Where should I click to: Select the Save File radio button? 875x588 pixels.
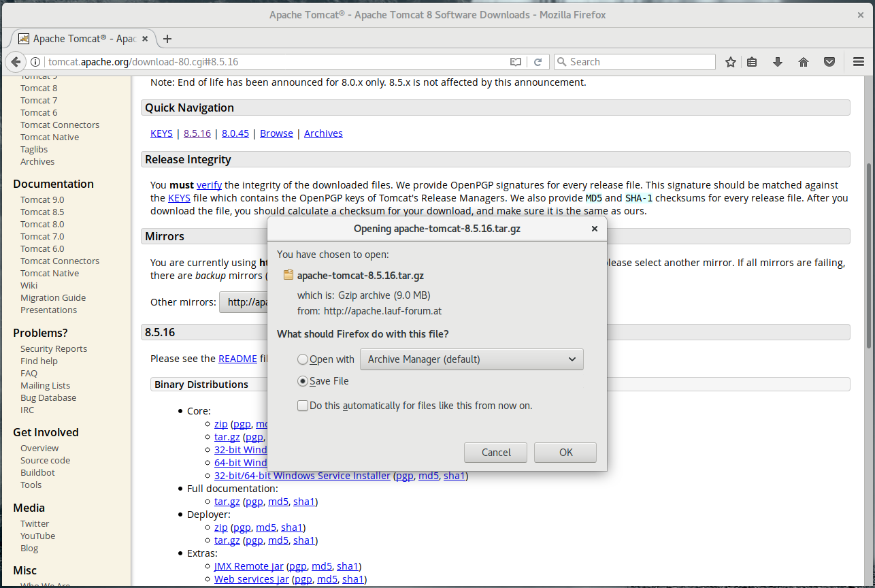(303, 381)
